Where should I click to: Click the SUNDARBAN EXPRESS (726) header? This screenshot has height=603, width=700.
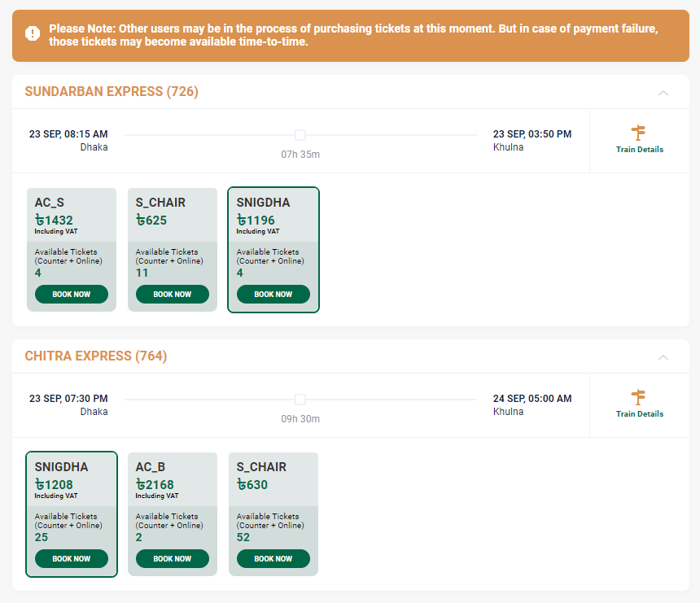coord(112,91)
